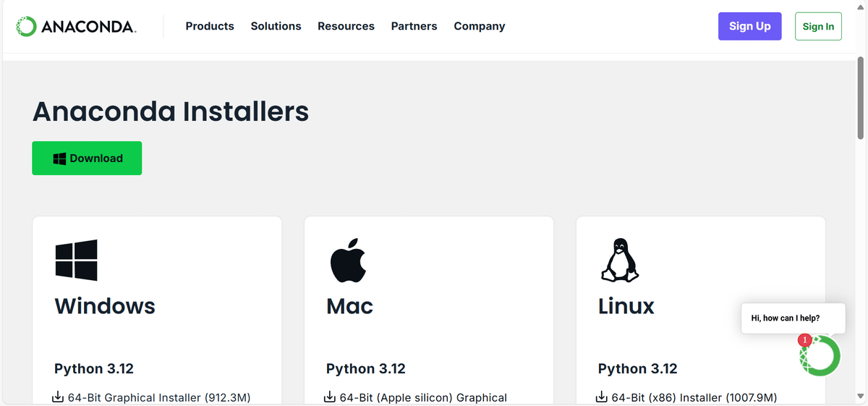Image resolution: width=868 pixels, height=406 pixels.
Task: Click download icon beside Linux x86 installer
Action: coord(603,397)
